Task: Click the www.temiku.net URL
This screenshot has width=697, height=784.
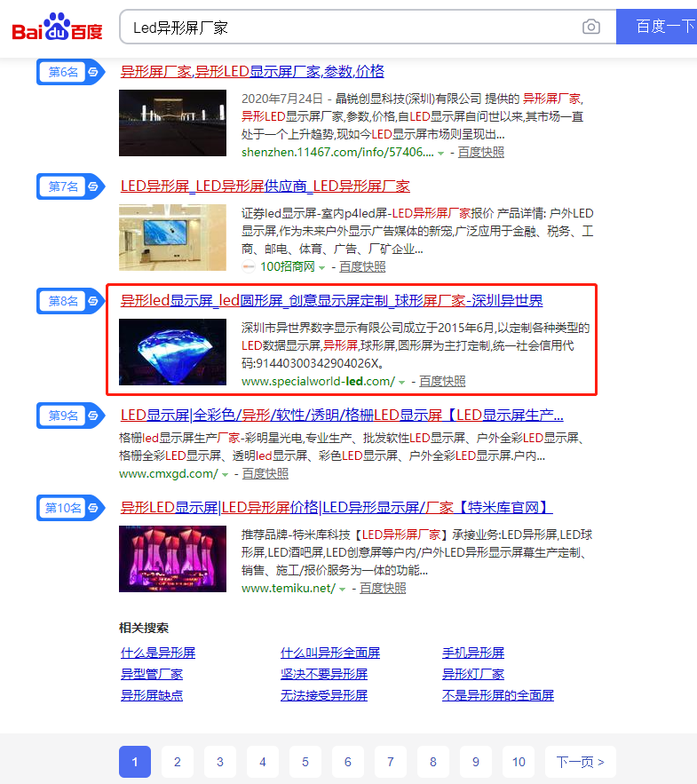Action: tap(289, 588)
